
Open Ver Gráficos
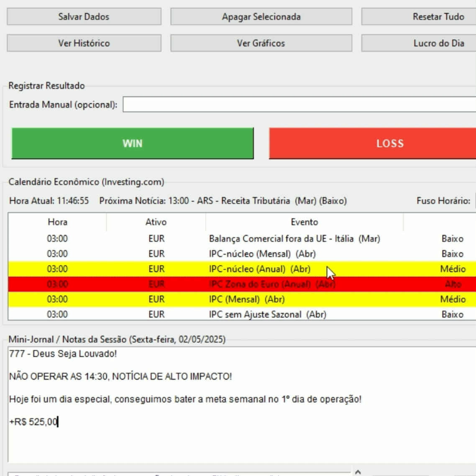261,43
